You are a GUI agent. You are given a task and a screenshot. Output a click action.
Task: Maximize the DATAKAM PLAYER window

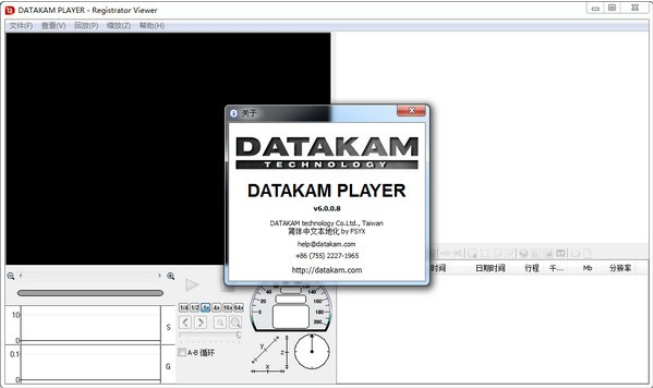click(612, 8)
